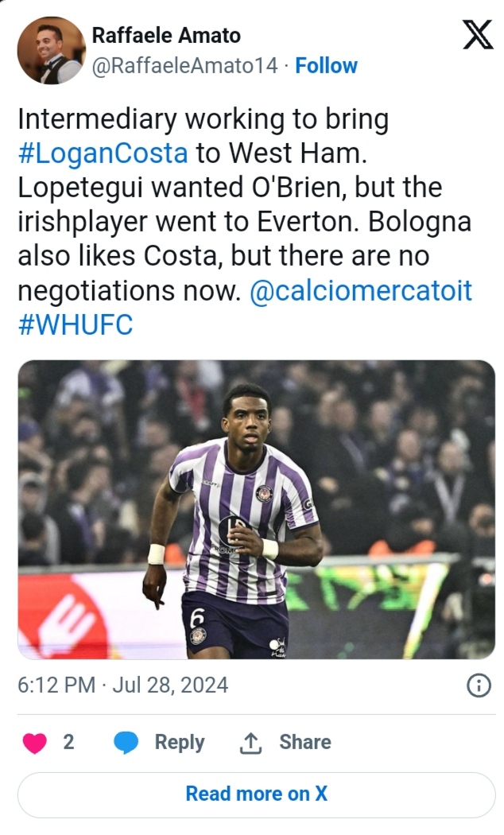Open Raffaele Amato's profile avatar
This screenshot has width=504, height=835.
click(51, 50)
